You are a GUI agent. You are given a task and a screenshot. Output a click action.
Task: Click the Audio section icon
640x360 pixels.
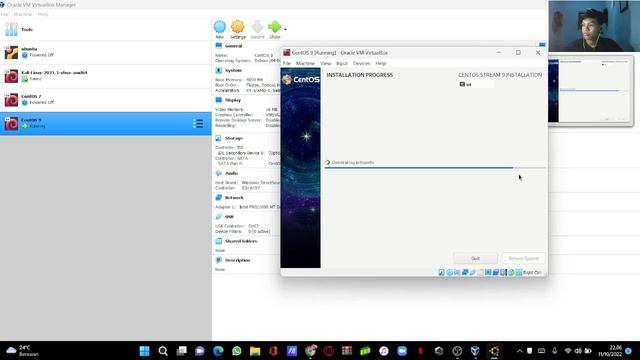[x=218, y=173]
